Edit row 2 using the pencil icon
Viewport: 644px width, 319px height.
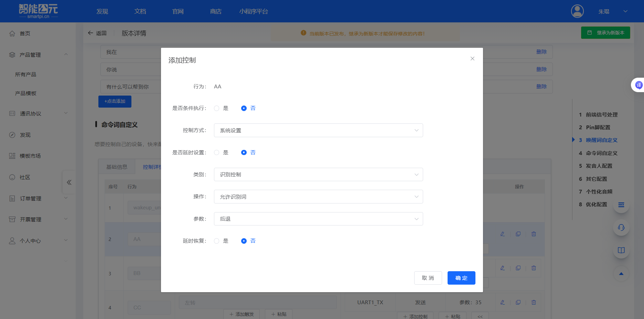[x=503, y=234]
